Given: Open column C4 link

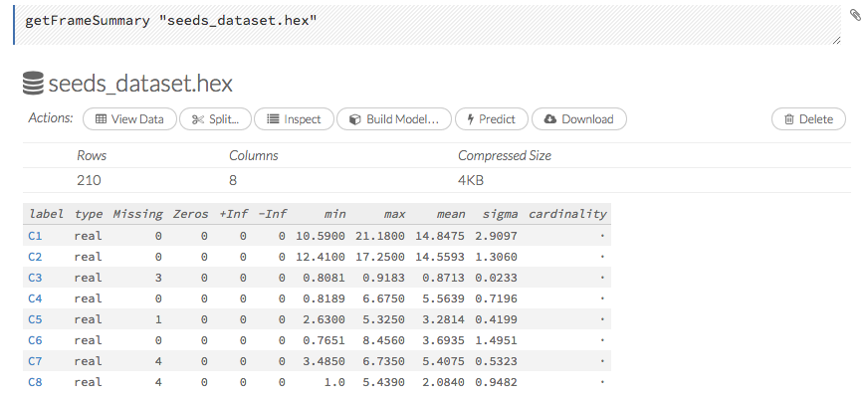Looking at the screenshot, I should click(x=35, y=299).
